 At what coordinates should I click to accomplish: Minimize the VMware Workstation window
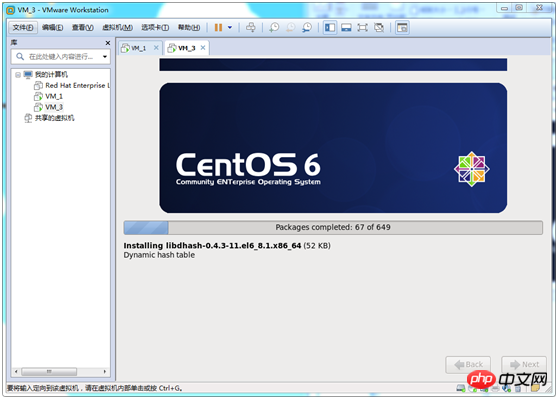504,8
